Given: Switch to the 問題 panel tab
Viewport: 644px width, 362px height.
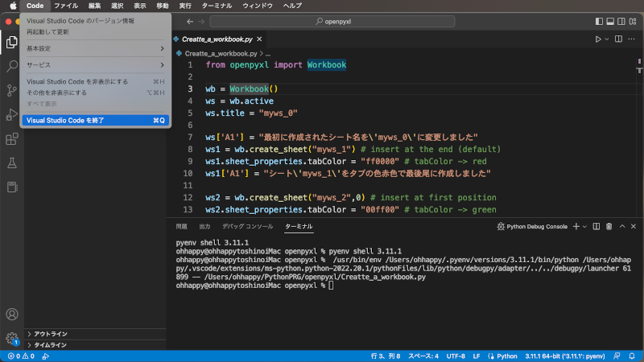Looking at the screenshot, I should point(182,227).
